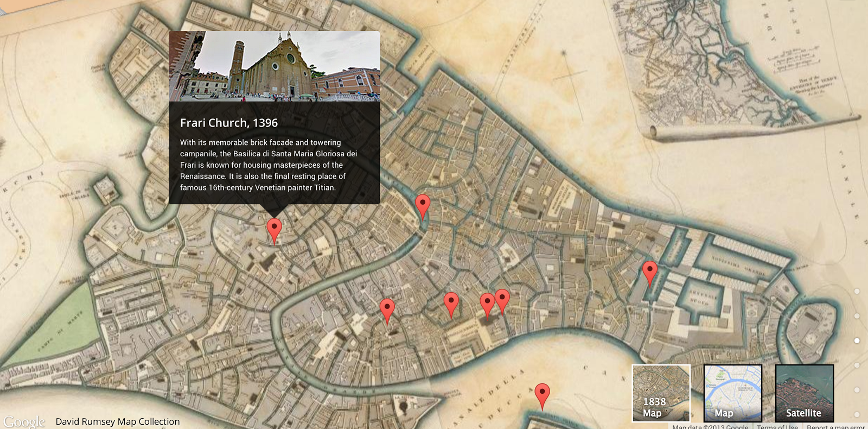Switch to the modern Map layer thumbnail
868x429 pixels.
733,393
